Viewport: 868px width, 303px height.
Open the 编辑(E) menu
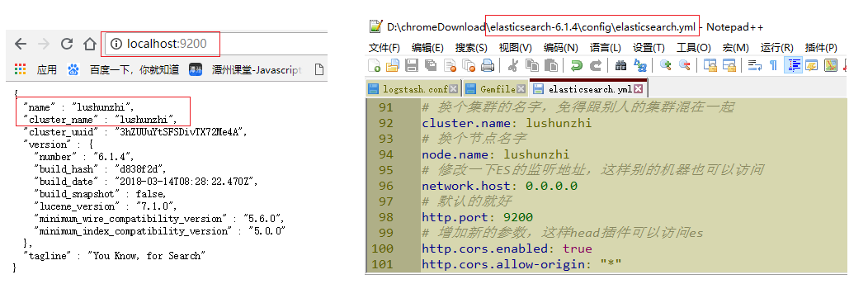427,48
